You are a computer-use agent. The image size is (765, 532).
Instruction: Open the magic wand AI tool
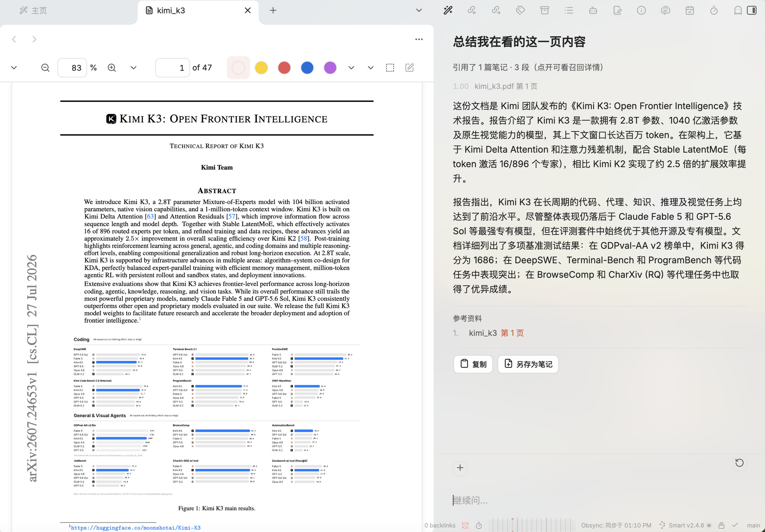click(x=448, y=10)
